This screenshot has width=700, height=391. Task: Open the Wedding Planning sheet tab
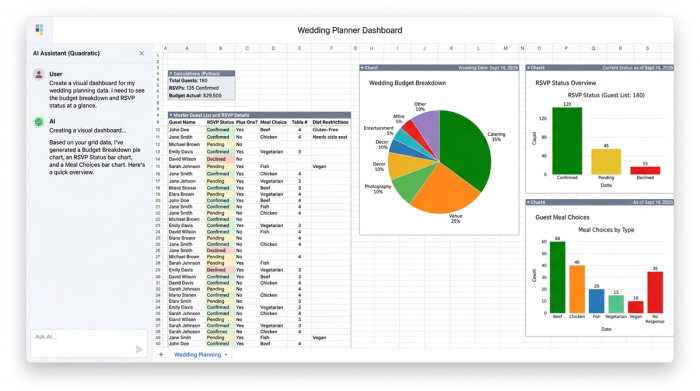point(197,355)
